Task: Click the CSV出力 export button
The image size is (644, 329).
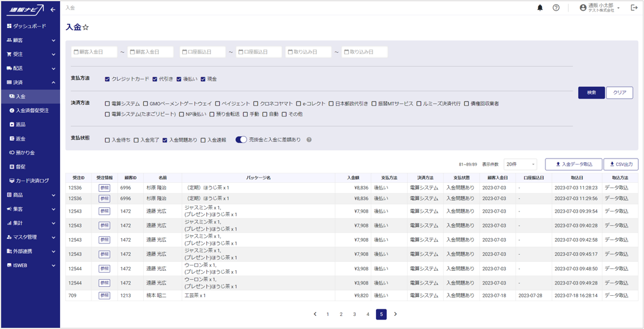Action: coord(621,164)
